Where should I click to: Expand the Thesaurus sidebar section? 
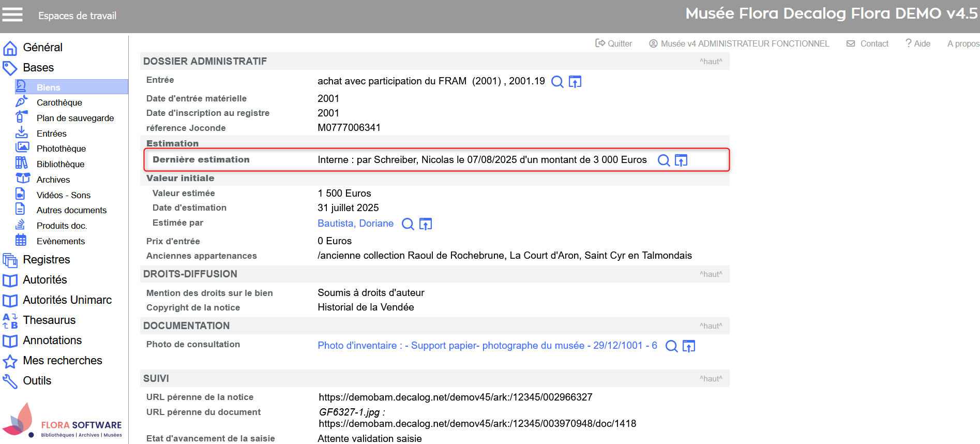[x=49, y=320]
